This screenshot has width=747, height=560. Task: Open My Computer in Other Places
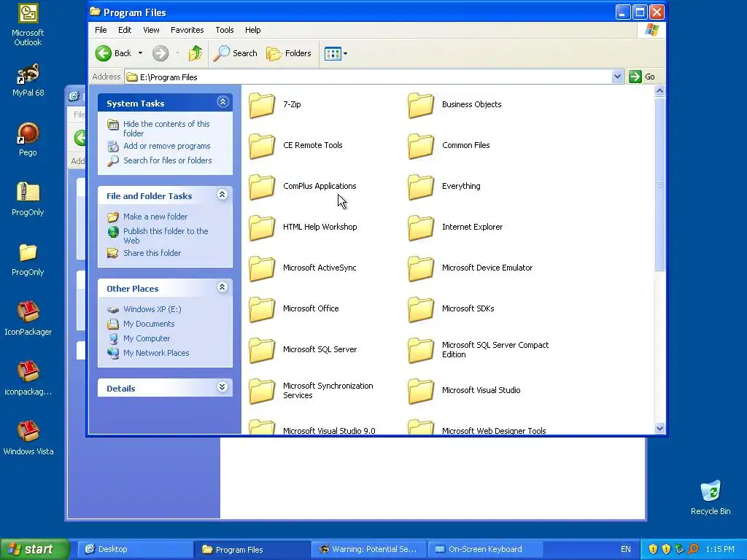(146, 338)
